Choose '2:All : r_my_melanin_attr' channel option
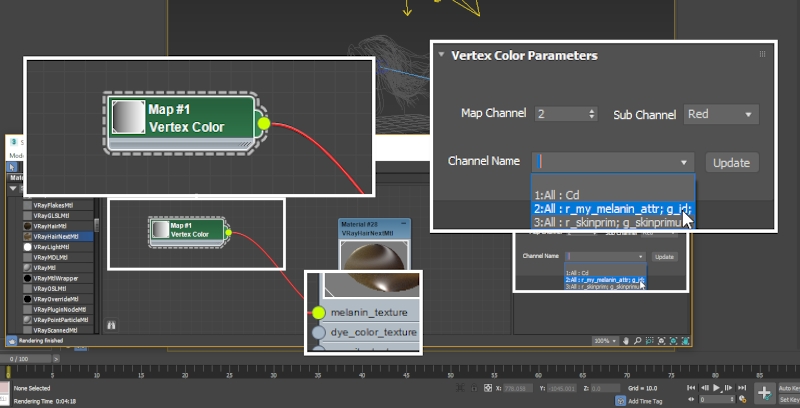Image resolution: width=800 pixels, height=408 pixels. point(612,209)
